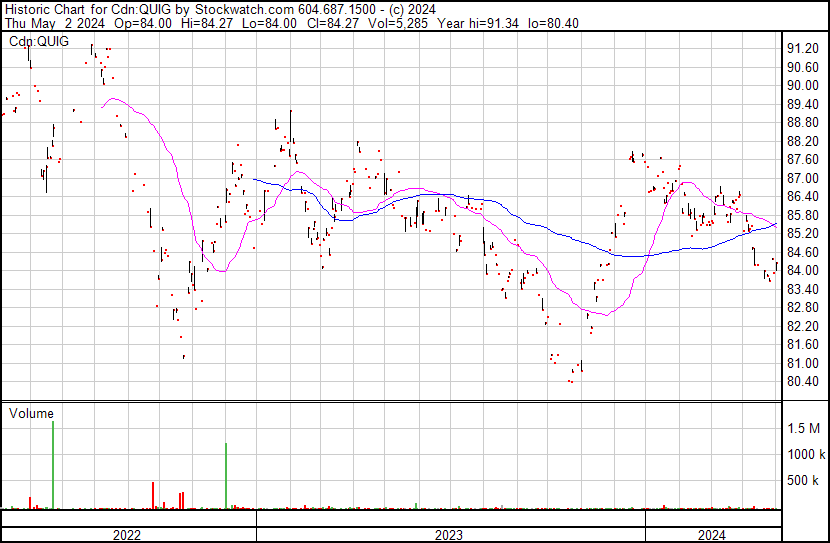Click the 84.00 price axis label
The height and width of the screenshot is (543, 830).
[803, 271]
